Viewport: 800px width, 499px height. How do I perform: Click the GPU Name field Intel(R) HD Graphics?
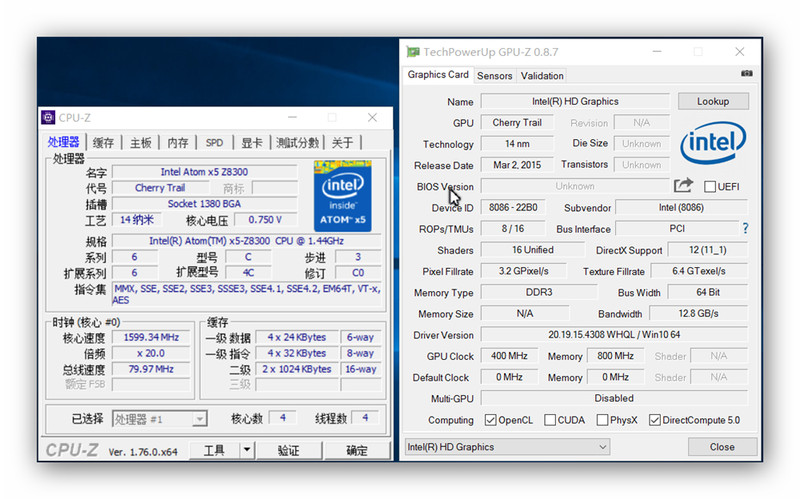(575, 101)
